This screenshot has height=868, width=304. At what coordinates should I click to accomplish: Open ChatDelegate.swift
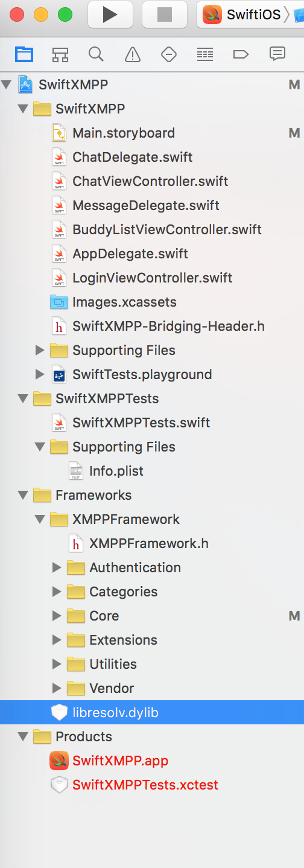pos(133,157)
